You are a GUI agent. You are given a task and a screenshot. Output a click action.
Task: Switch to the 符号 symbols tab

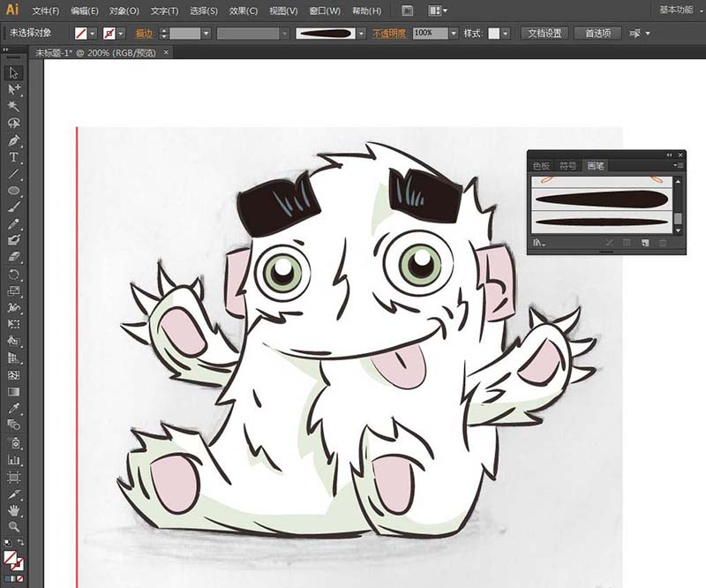(567, 166)
